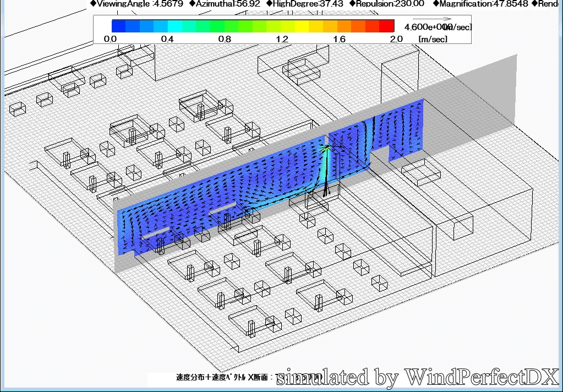Click the 0.0 legend scale label
The image size is (563, 392).
(110, 39)
